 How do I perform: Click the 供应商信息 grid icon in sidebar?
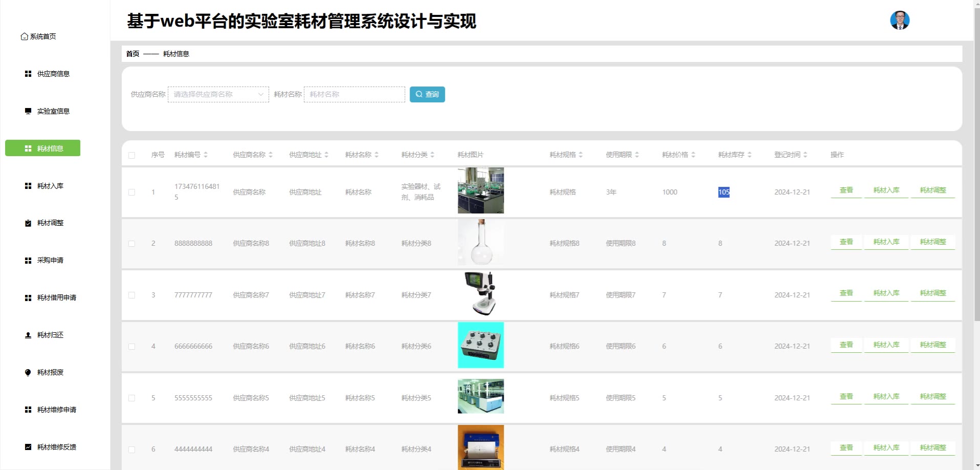point(28,74)
